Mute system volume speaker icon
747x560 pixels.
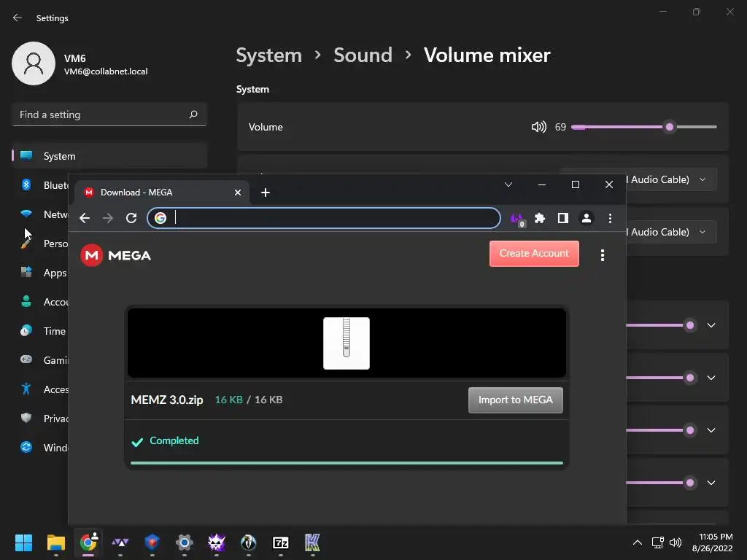point(539,127)
